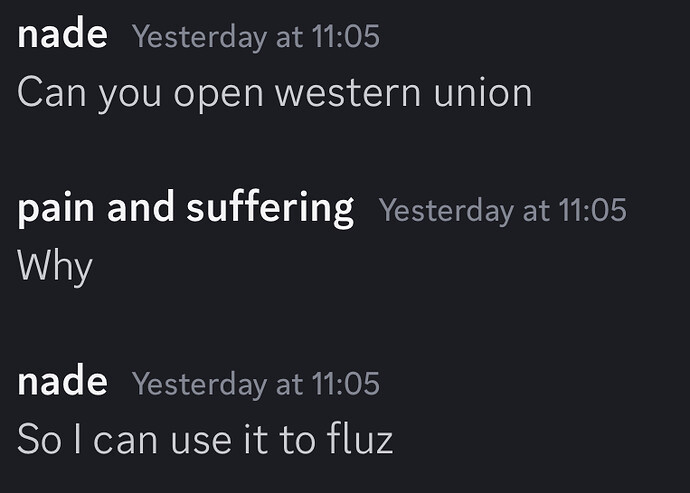
Task: Click the word "fluz" in the last message
Action: point(356,440)
